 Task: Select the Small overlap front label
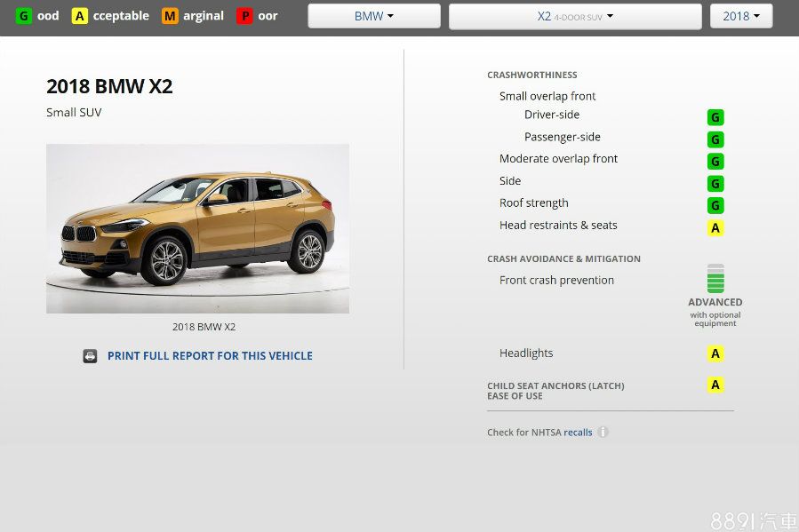point(547,96)
